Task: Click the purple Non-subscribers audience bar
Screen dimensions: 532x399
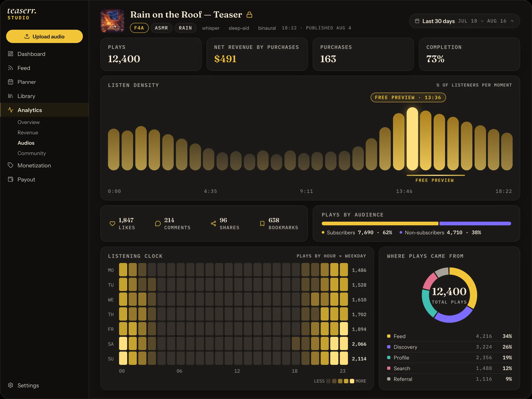Action: [x=475, y=223]
